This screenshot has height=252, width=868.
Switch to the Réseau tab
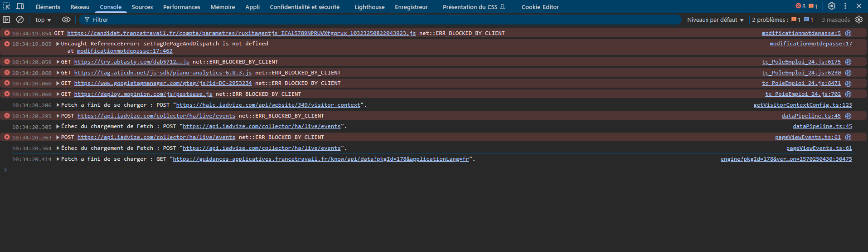click(x=80, y=7)
